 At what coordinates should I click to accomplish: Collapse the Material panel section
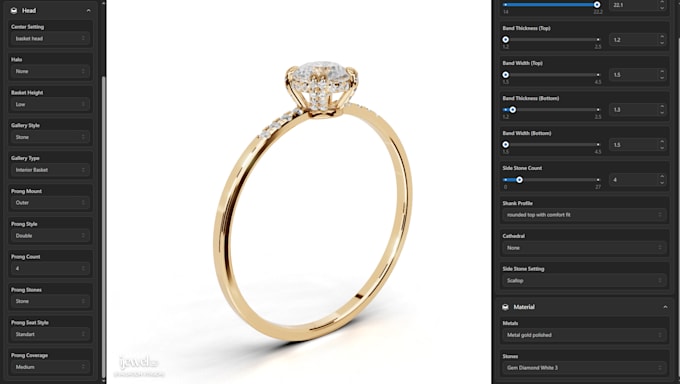665,307
